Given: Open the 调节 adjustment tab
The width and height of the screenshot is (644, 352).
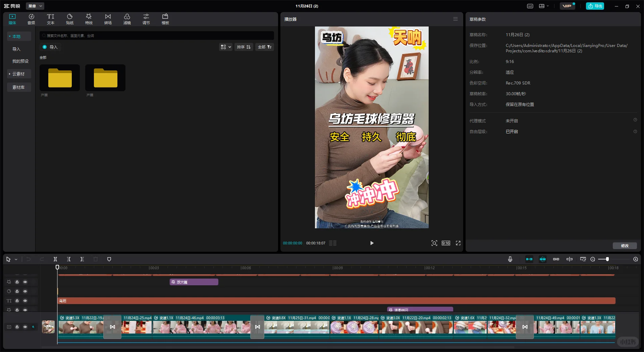Looking at the screenshot, I should (146, 19).
